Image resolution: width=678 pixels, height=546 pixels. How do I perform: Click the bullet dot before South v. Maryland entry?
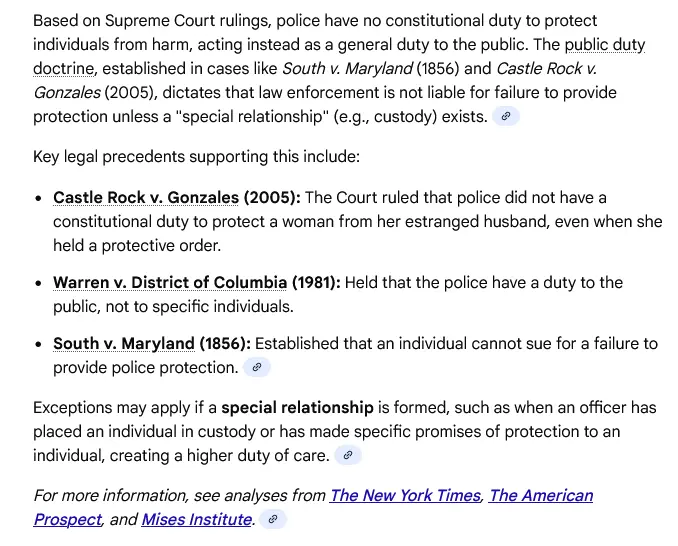point(38,345)
